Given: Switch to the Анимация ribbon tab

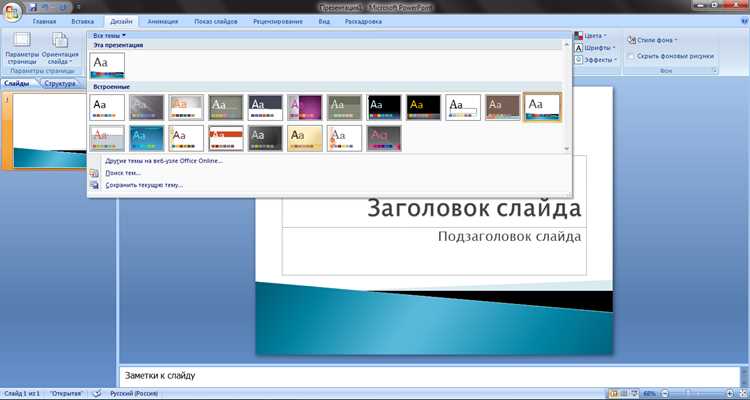Looking at the screenshot, I should pos(163,22).
